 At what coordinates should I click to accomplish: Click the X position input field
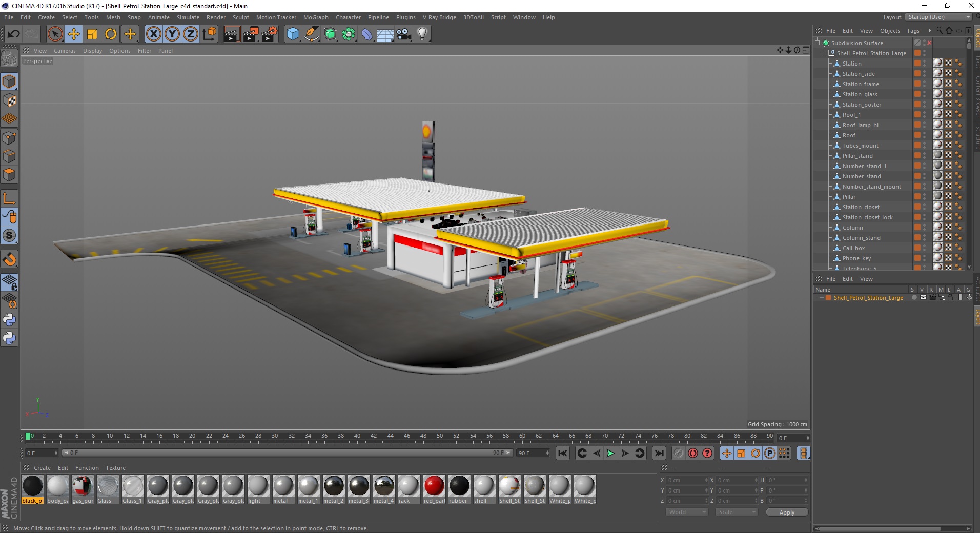point(687,480)
